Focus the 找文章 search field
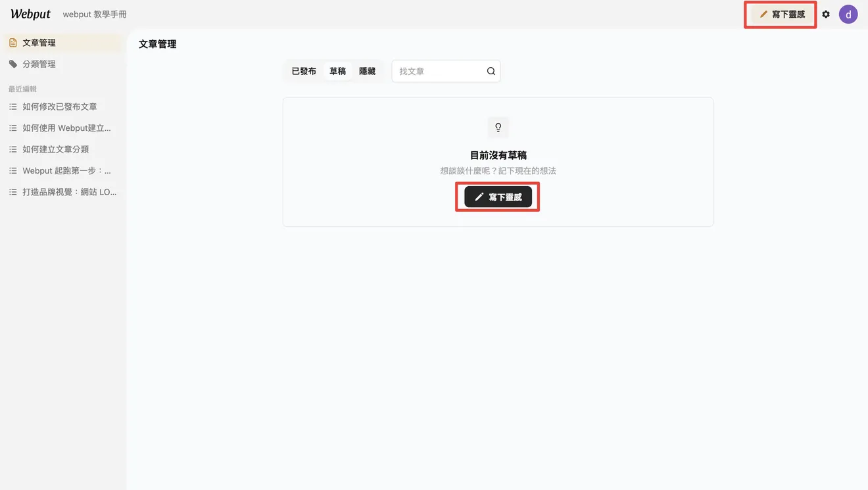 [x=446, y=71]
